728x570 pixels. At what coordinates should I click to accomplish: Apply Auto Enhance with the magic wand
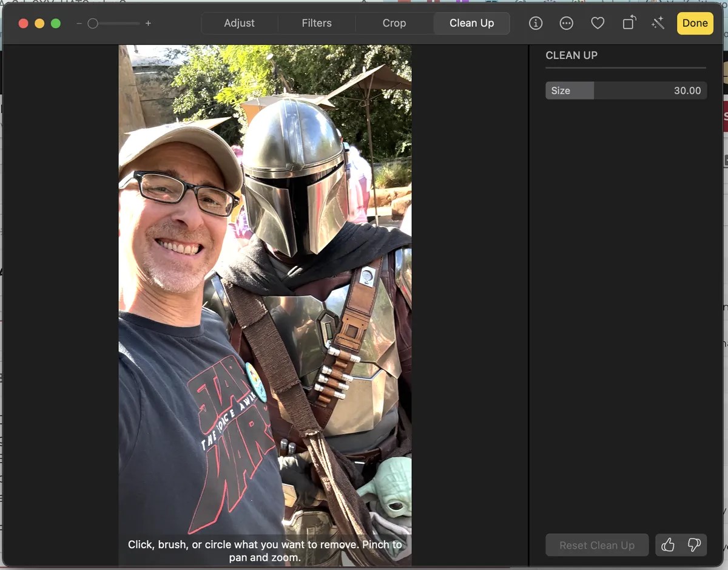(658, 23)
